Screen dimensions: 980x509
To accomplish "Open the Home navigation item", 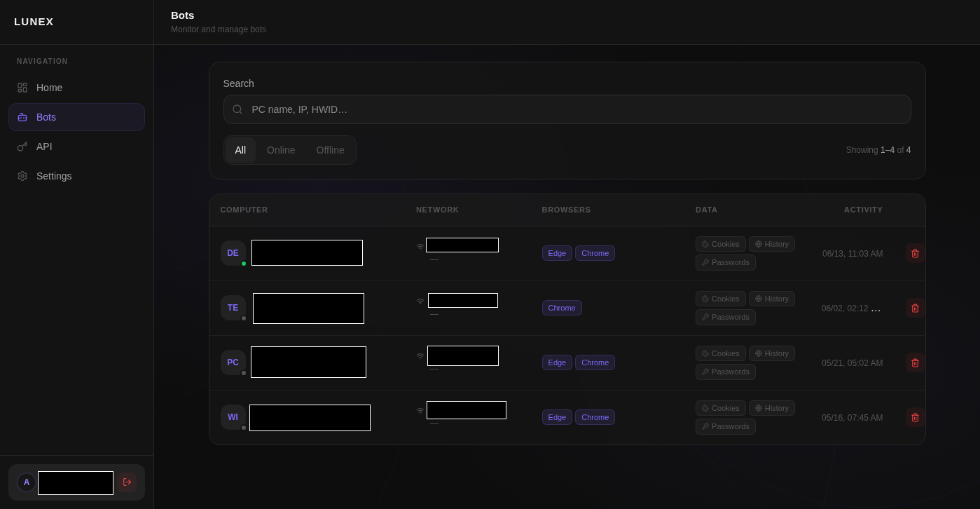I will pos(76,88).
